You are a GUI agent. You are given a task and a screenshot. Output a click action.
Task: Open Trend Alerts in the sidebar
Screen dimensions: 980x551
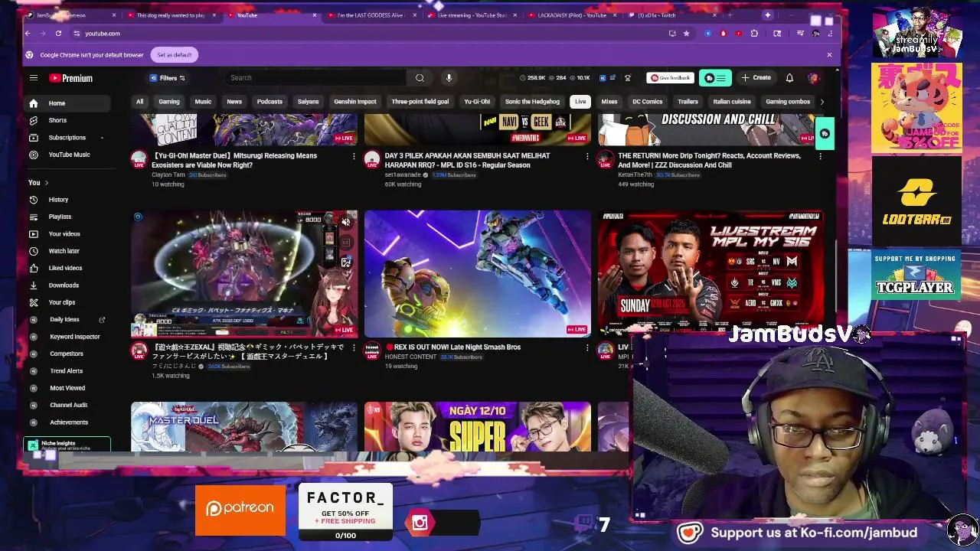[x=66, y=371]
